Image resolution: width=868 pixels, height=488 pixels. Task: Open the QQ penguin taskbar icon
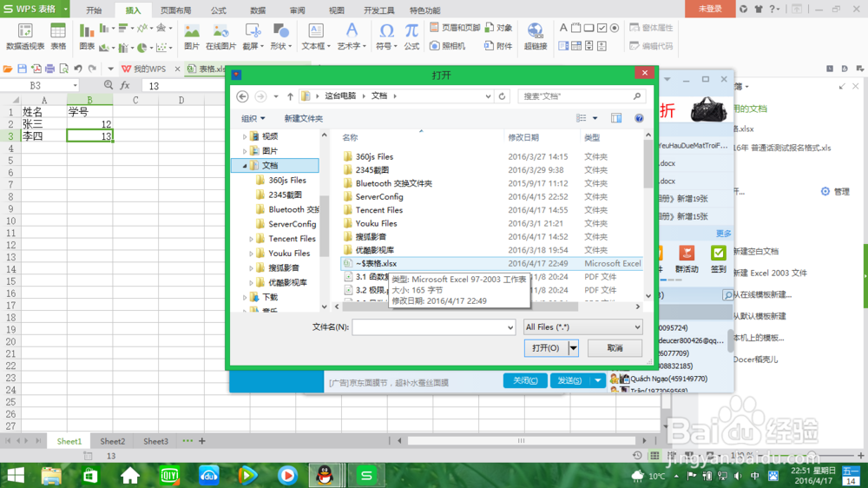click(325, 475)
